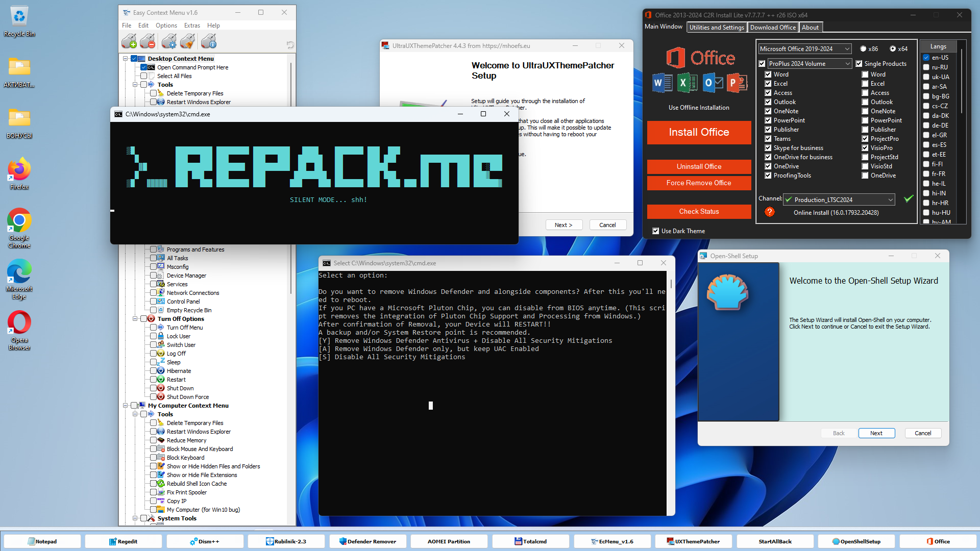Image resolution: width=980 pixels, height=551 pixels.
Task: Select the Opera Browser desktop shortcut
Action: point(19,330)
